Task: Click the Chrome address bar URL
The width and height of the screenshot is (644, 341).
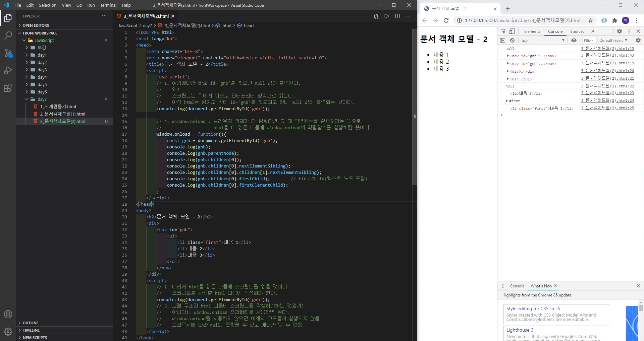Action: (522, 20)
